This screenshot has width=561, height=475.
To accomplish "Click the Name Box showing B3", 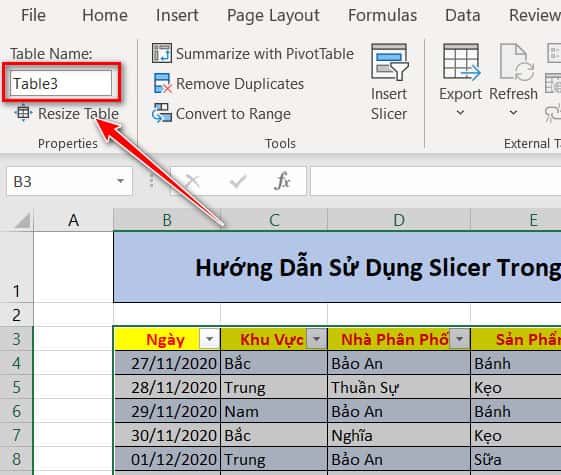I will (x=61, y=181).
